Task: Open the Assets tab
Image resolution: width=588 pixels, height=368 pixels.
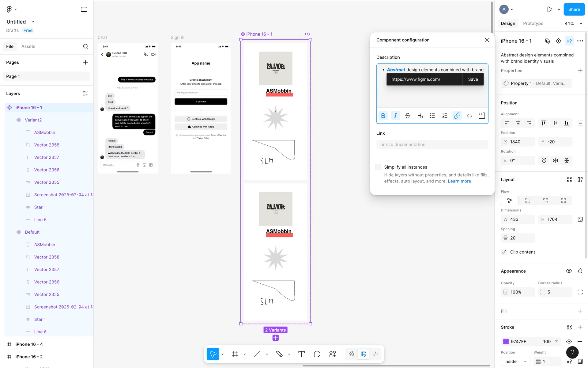Action: tap(28, 46)
